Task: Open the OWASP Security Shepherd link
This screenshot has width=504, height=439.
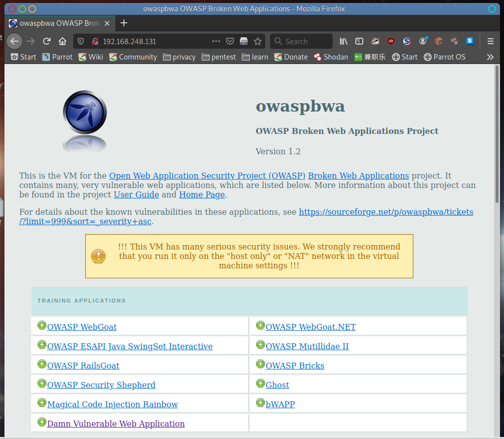Action: (x=101, y=385)
